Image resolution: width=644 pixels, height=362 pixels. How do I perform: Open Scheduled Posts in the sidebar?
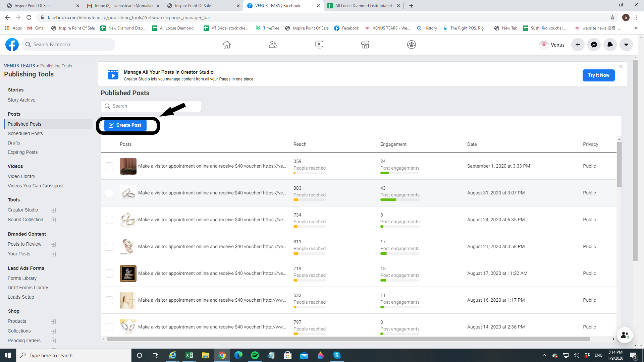pyautogui.click(x=25, y=133)
